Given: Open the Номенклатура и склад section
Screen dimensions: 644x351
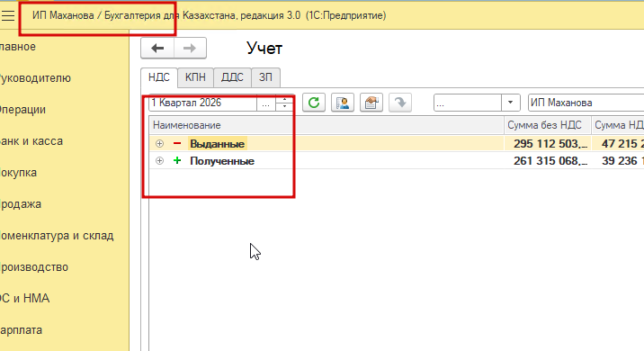Looking at the screenshot, I should (x=57, y=236).
